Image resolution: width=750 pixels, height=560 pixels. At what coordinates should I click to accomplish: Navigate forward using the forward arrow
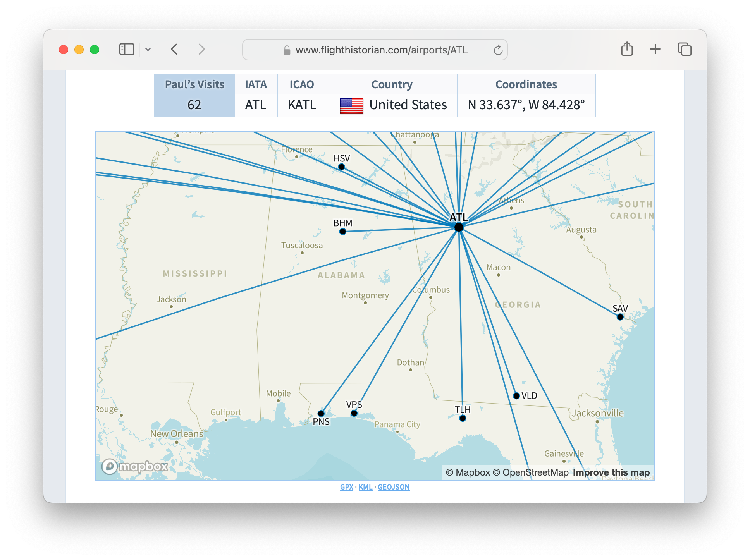[201, 49]
